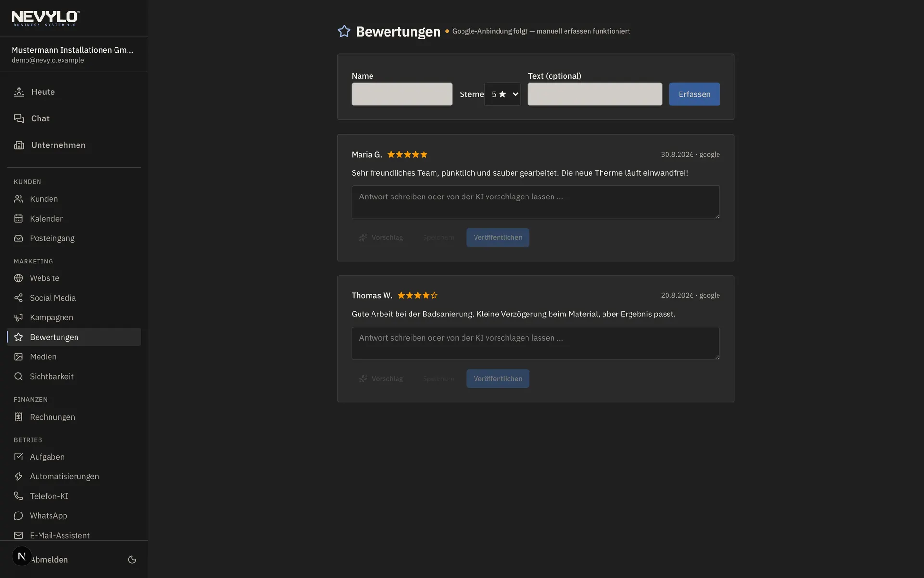Click the reply textarea for Thomas W.
Screen dimensions: 924x578
click(x=536, y=343)
